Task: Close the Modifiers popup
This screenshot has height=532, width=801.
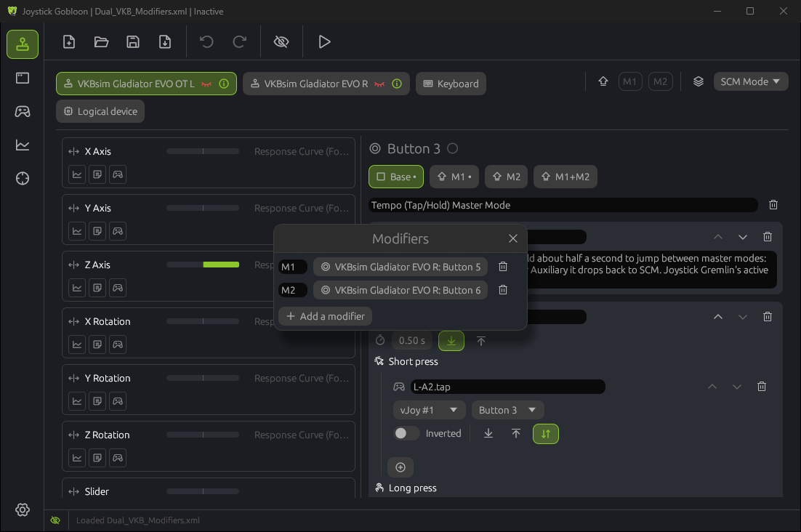Action: point(513,238)
